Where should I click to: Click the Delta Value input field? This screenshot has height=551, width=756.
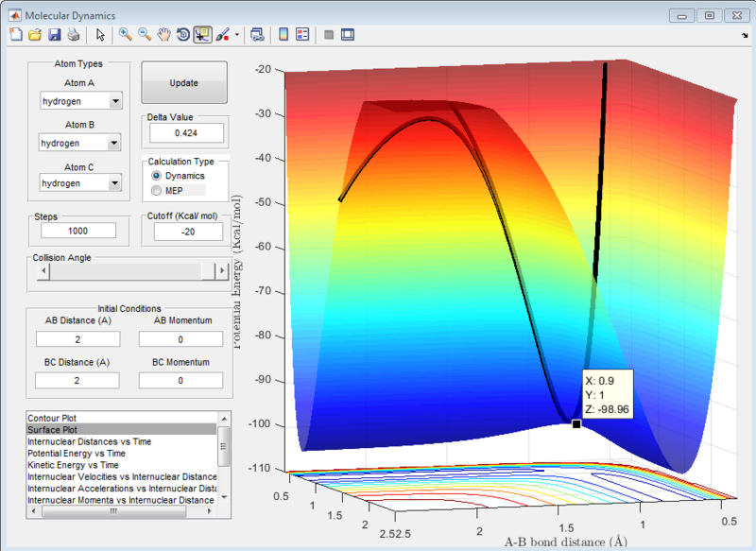point(186,133)
